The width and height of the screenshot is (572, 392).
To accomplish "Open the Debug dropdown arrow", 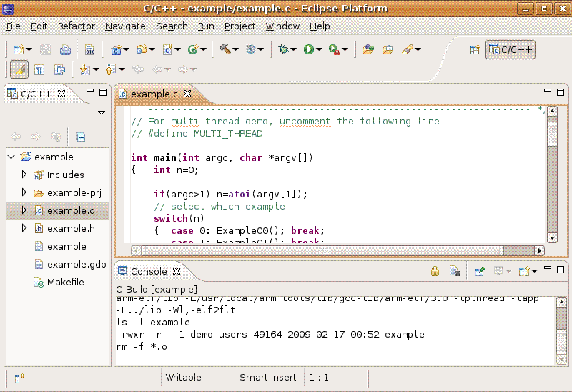I will click(294, 49).
